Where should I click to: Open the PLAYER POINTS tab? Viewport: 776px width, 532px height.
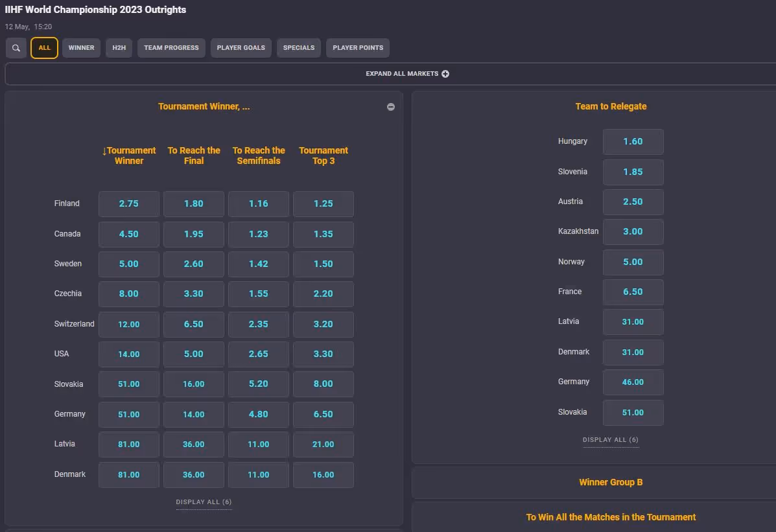coord(358,48)
